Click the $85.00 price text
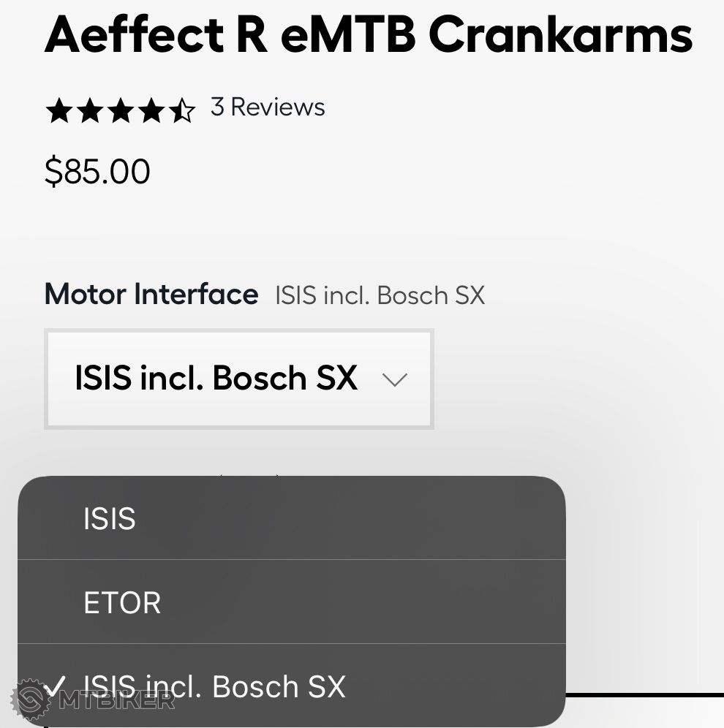Viewport: 724px width, 728px height. coord(97,172)
